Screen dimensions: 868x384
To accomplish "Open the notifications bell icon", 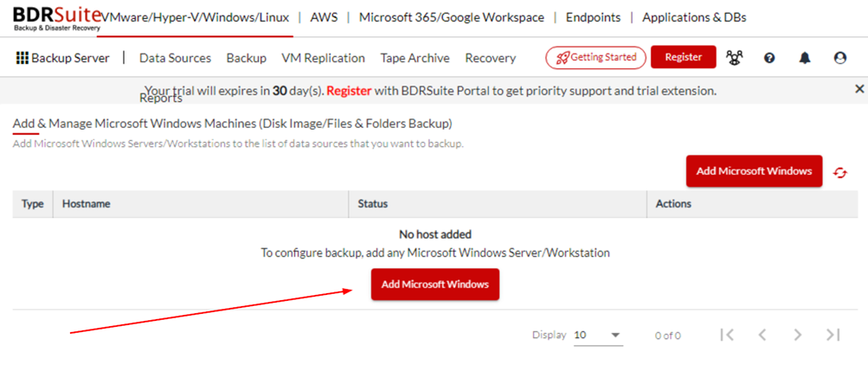I will pos(804,58).
